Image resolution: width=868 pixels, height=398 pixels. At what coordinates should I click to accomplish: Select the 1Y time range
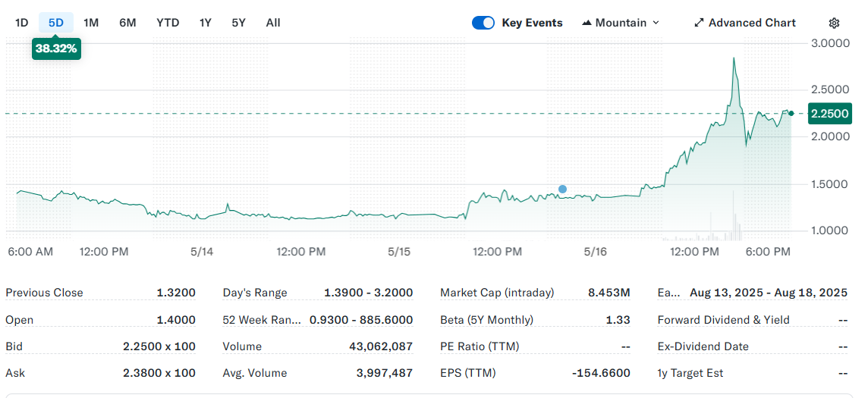click(206, 23)
